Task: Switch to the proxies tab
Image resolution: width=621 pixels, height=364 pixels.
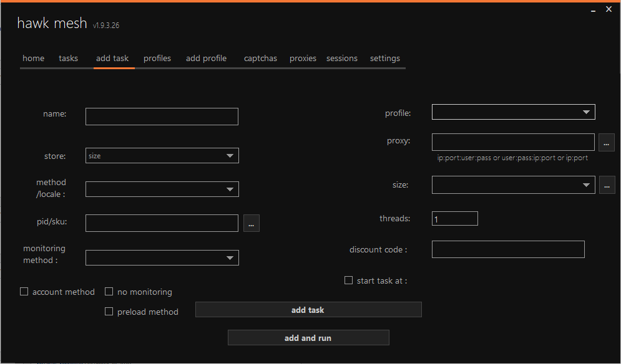Action: coord(303,59)
